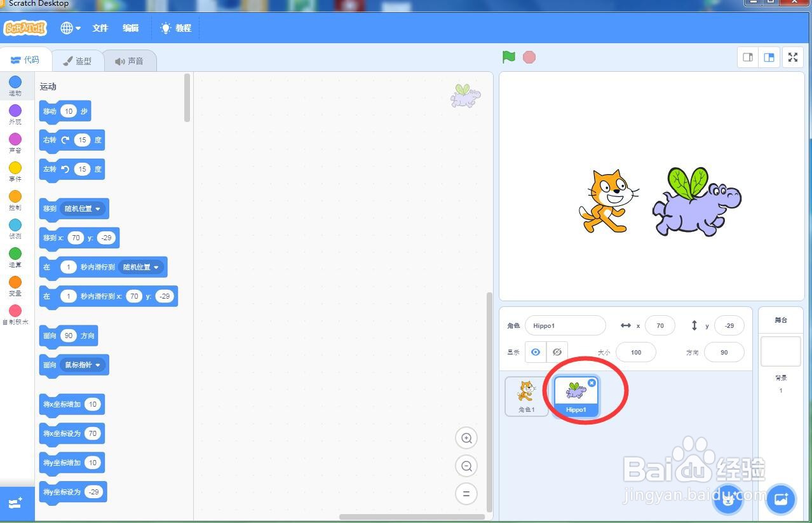This screenshot has width=812, height=523.
Task: Switch to large stage layout
Action: pos(769,57)
